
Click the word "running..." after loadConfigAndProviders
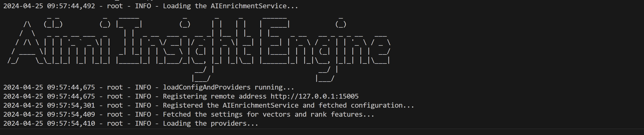coord(274,87)
